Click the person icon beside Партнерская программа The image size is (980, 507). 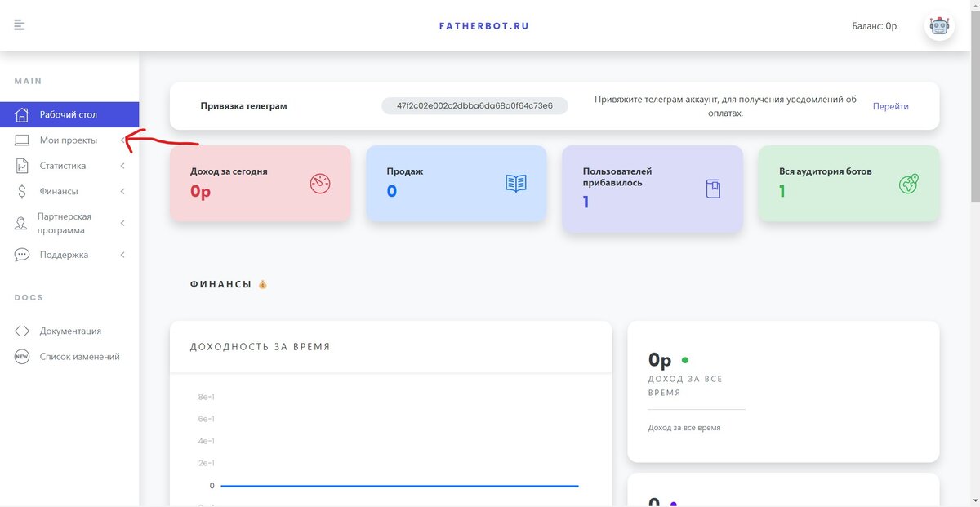22,224
